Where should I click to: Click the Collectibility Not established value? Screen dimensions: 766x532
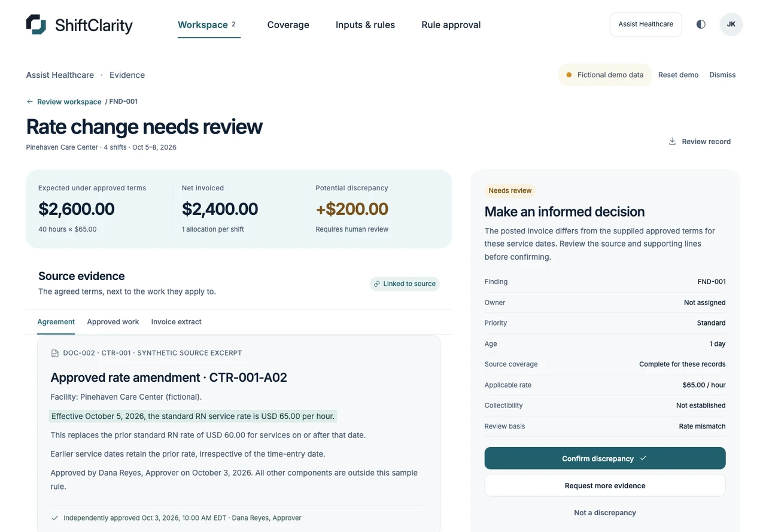click(x=701, y=406)
